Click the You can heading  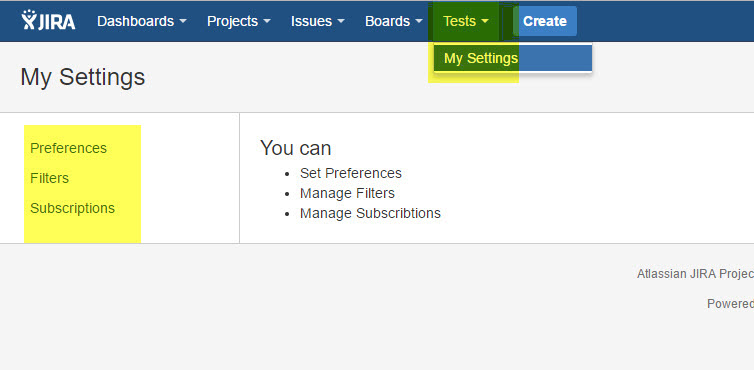296,148
